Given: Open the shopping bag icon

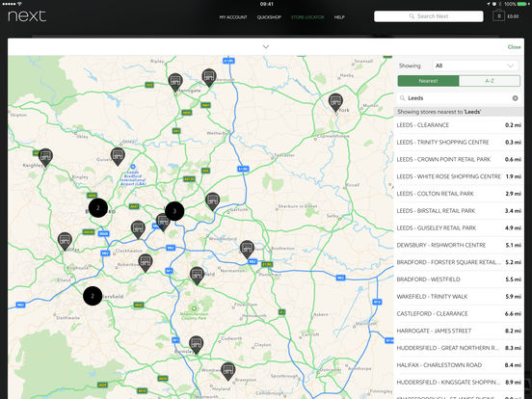Looking at the screenshot, I should click(499, 16).
